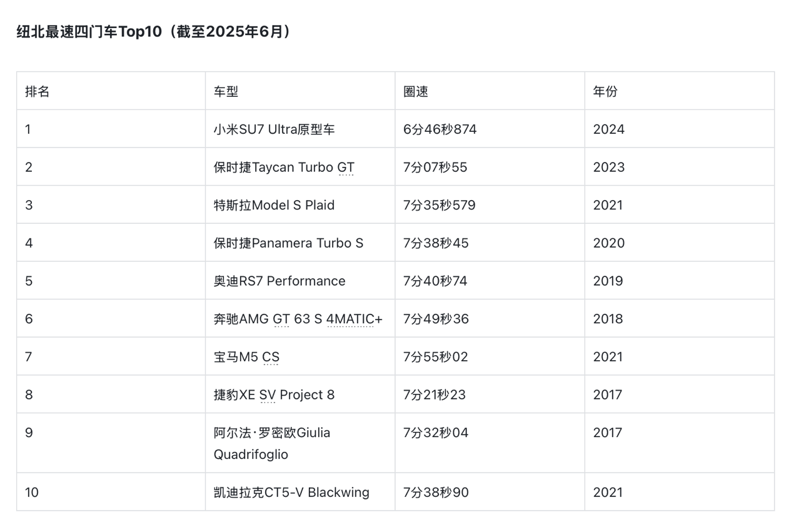Select cell 特斯拉Model S Plaid
This screenshot has width=794, height=532.
[300, 205]
